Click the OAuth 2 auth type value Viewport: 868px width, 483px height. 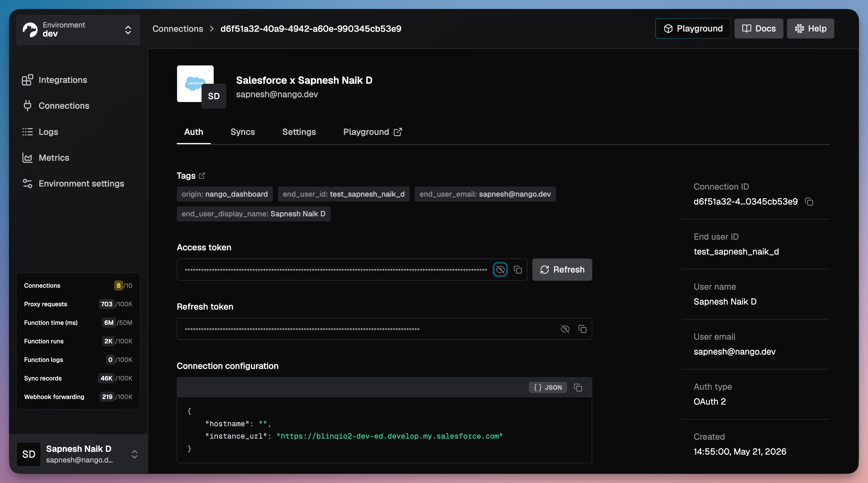pyautogui.click(x=710, y=402)
